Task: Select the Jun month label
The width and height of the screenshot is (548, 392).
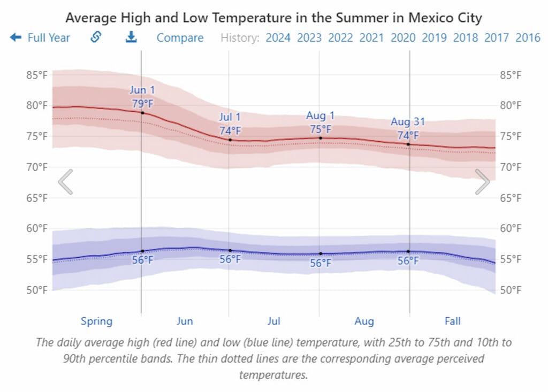Action: (185, 321)
